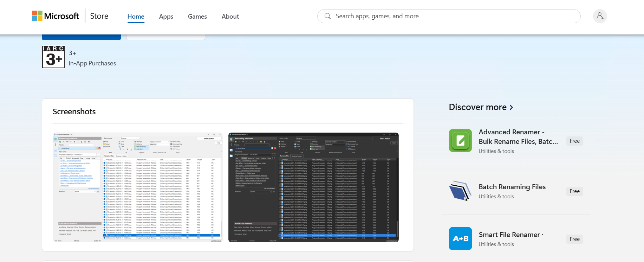Switch to the Games section
The height and width of the screenshot is (262, 644).
[197, 17]
